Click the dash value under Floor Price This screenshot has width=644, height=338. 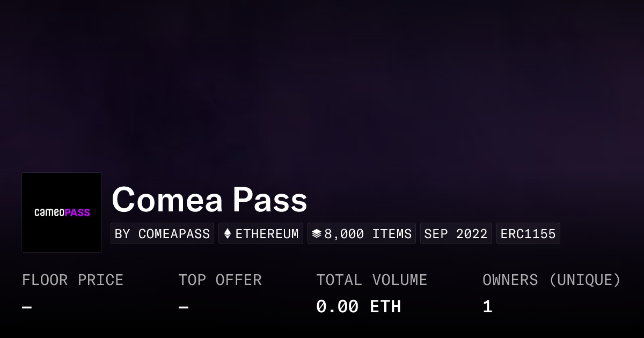(27, 307)
